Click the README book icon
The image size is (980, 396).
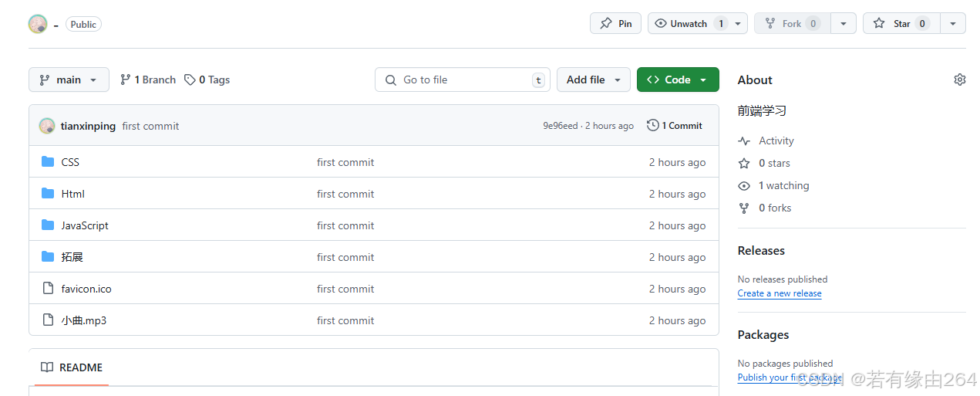(47, 367)
